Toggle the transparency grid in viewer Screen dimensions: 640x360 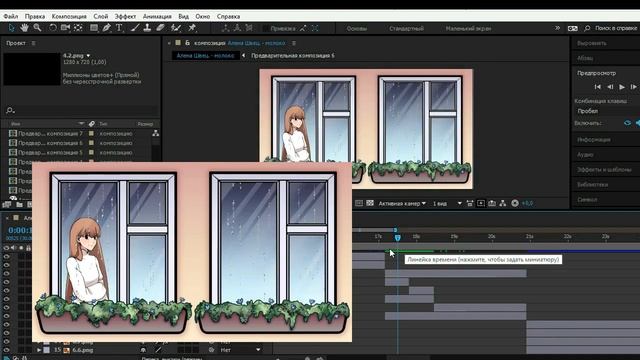point(370,203)
